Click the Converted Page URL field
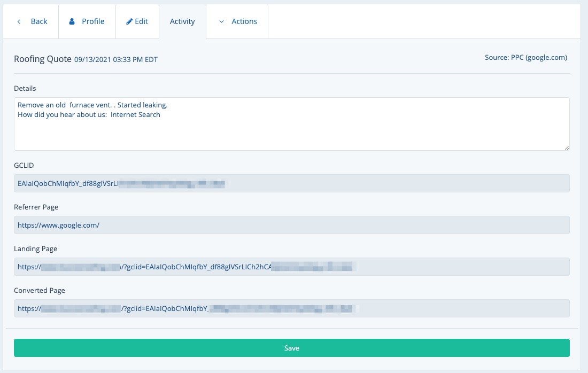This screenshot has width=588, height=373. [x=291, y=308]
